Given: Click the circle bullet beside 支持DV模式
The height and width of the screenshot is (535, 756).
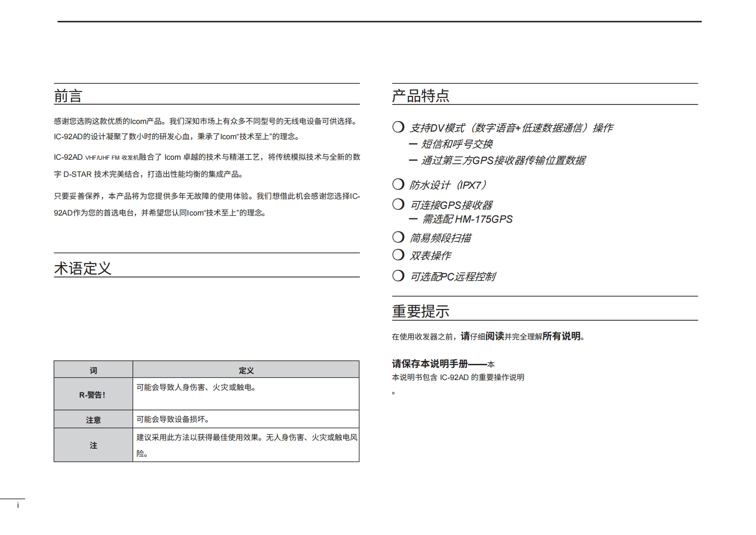Looking at the screenshot, I should coord(398,127).
